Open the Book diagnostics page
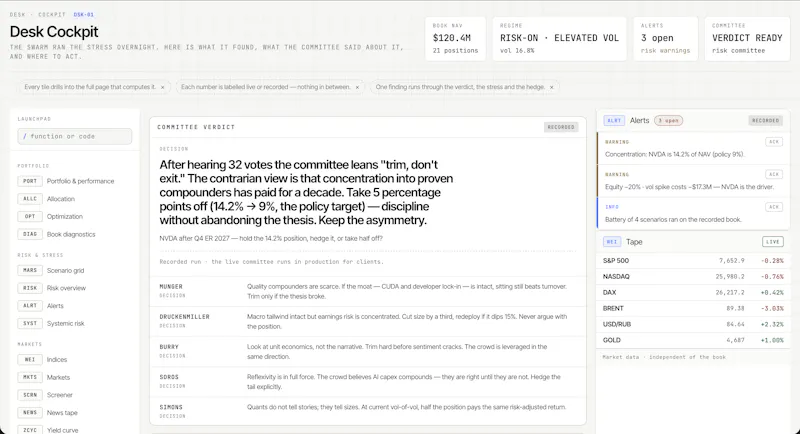800x434 pixels. [x=71, y=234]
